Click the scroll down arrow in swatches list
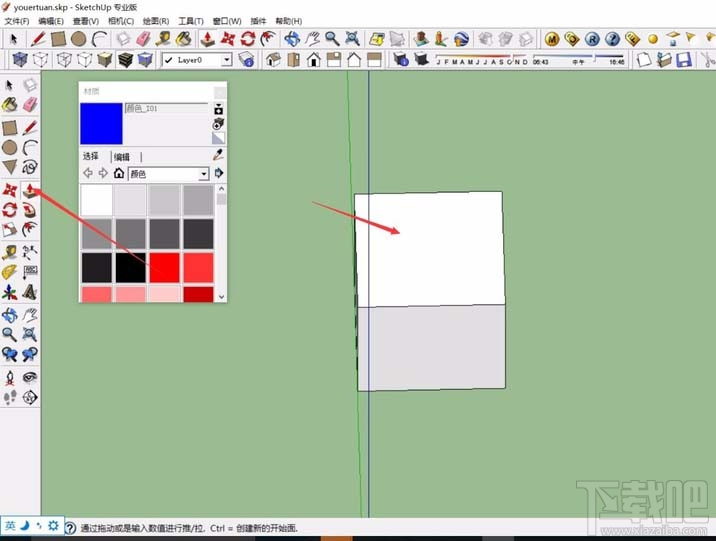Image resolution: width=716 pixels, height=541 pixels. coord(221,297)
